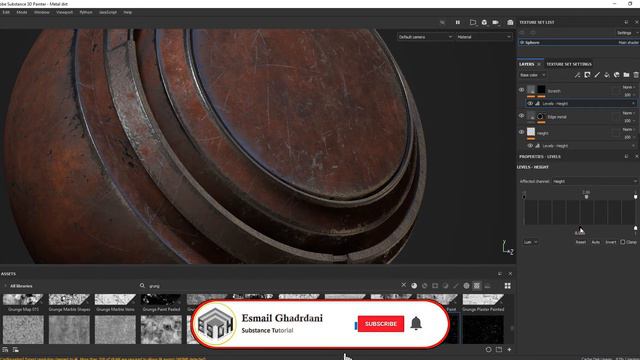Add a paint layer with the brush icon
Image resolution: width=640 pixels, height=360 pixels.
[x=597, y=75]
